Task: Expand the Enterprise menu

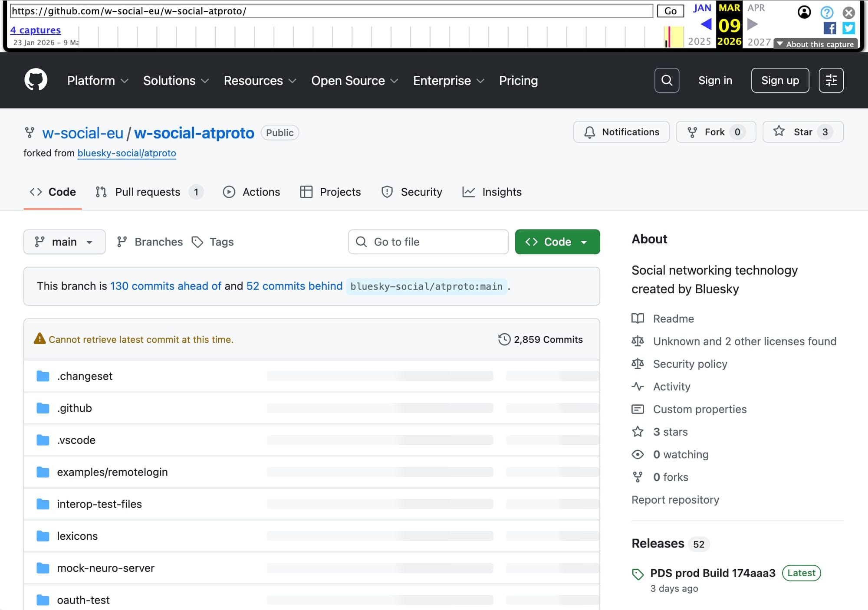Action: pos(449,81)
